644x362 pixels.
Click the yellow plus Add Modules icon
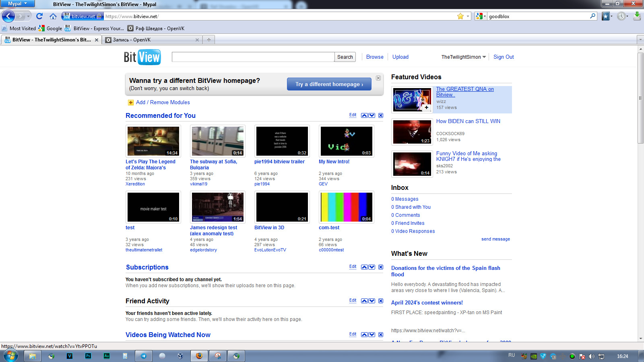(x=130, y=103)
